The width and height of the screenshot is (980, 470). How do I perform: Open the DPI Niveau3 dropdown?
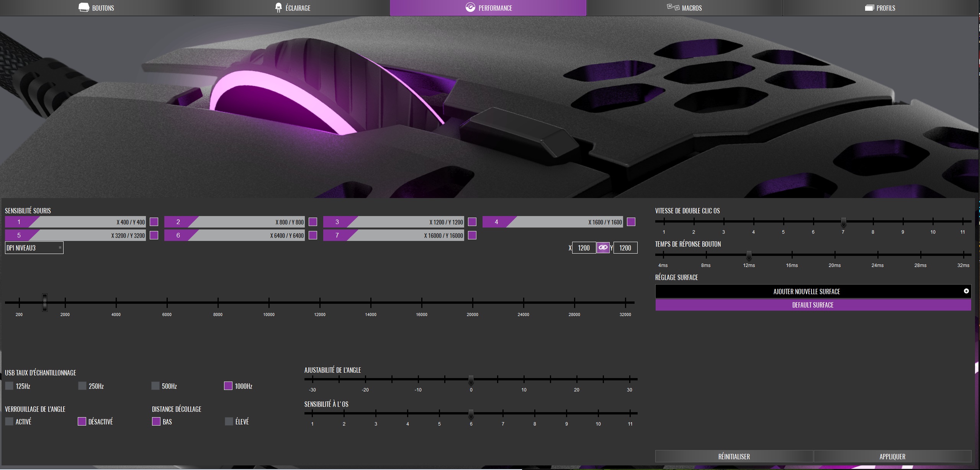34,248
